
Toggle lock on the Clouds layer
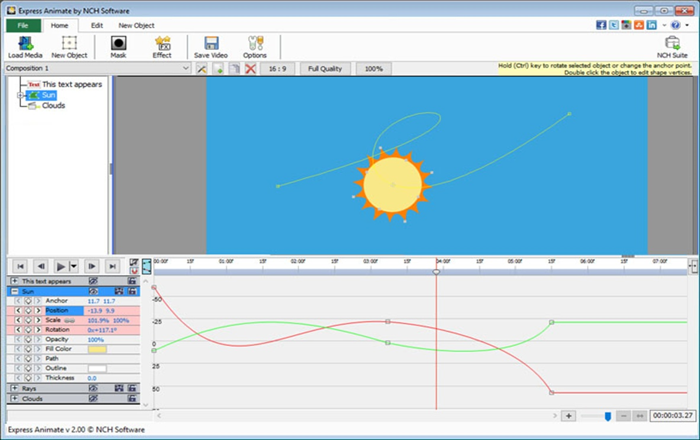tap(132, 398)
